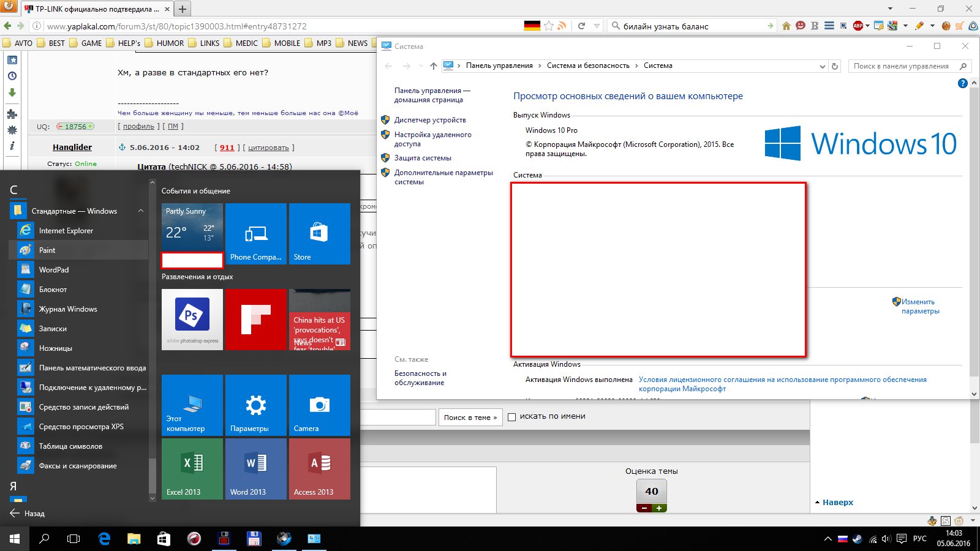
Task: Launch the Access 2013 tile
Action: [x=320, y=469]
